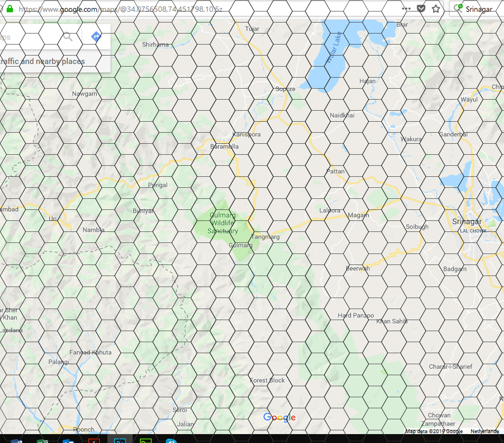Save page with the Pocket icon

[x=421, y=8]
